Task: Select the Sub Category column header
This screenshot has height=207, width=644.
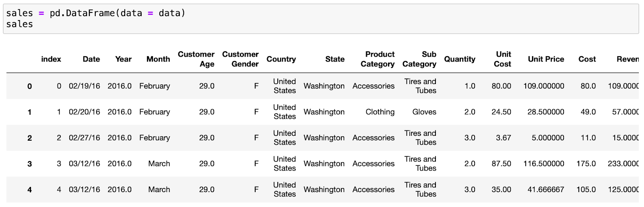Action: tap(419, 59)
